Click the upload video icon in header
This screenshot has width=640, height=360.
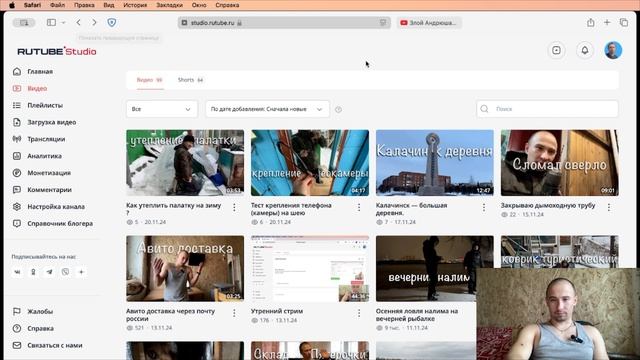pos(556,50)
